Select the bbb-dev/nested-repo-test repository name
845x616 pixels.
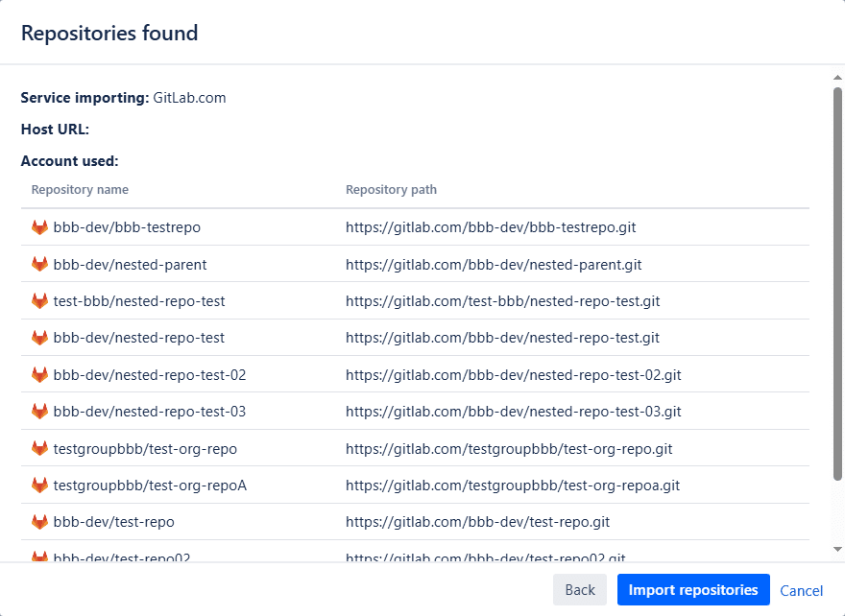[x=139, y=338]
